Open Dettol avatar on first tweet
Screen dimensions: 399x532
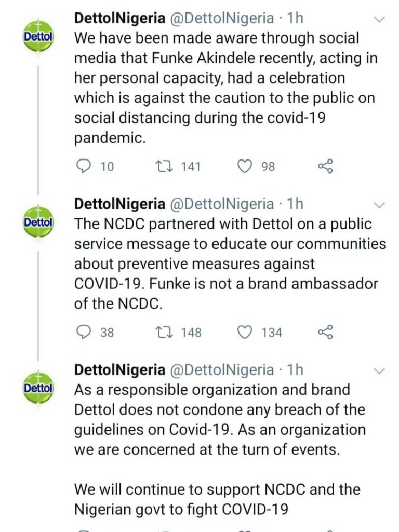(38, 36)
